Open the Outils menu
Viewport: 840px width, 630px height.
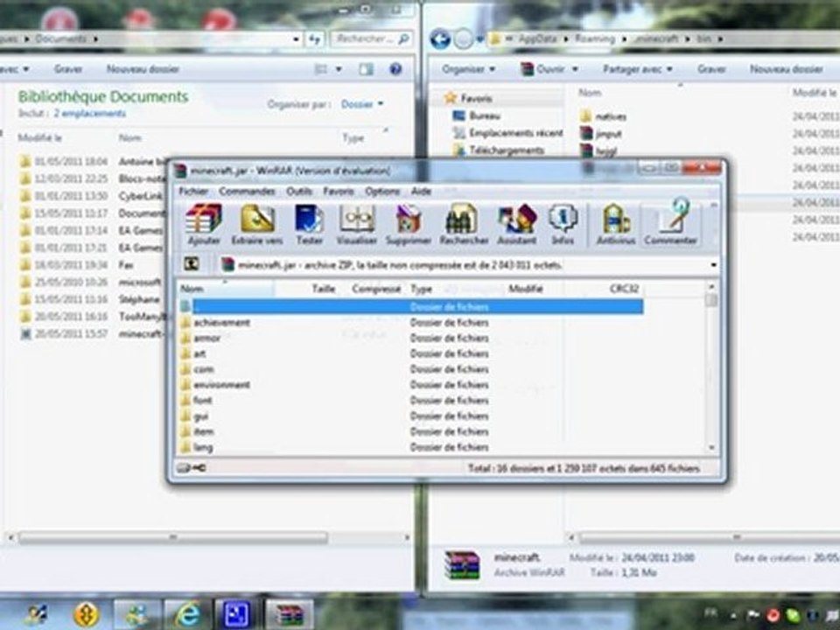point(299,192)
